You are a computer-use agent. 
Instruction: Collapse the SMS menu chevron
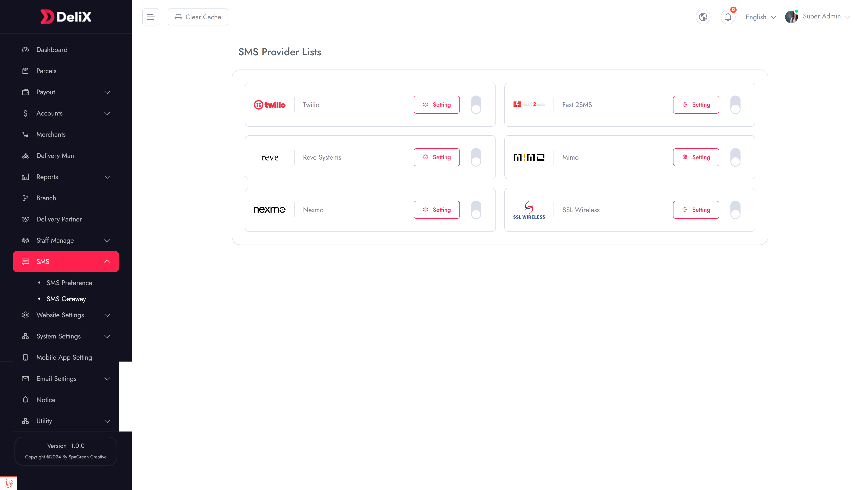click(107, 262)
